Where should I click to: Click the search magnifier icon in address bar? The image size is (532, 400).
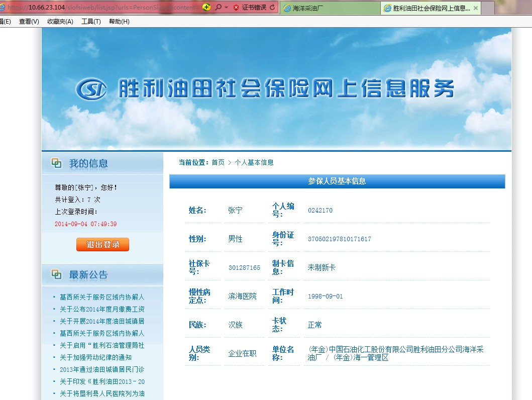coord(218,7)
